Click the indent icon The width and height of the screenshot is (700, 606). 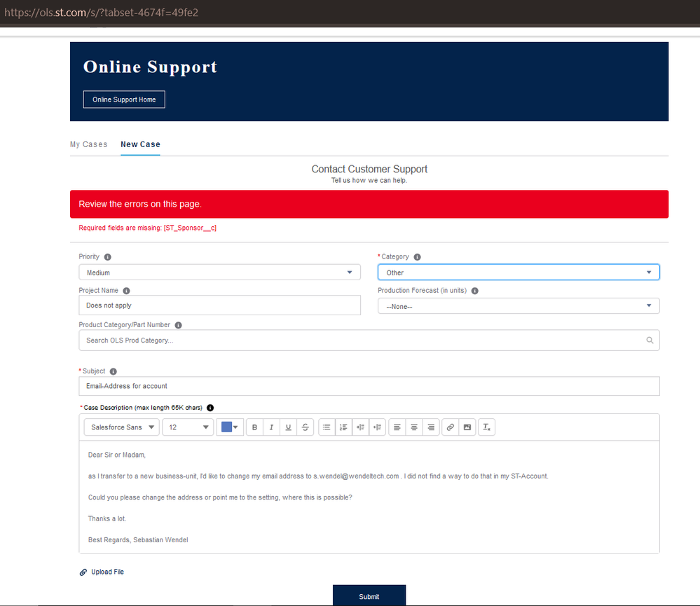point(361,427)
